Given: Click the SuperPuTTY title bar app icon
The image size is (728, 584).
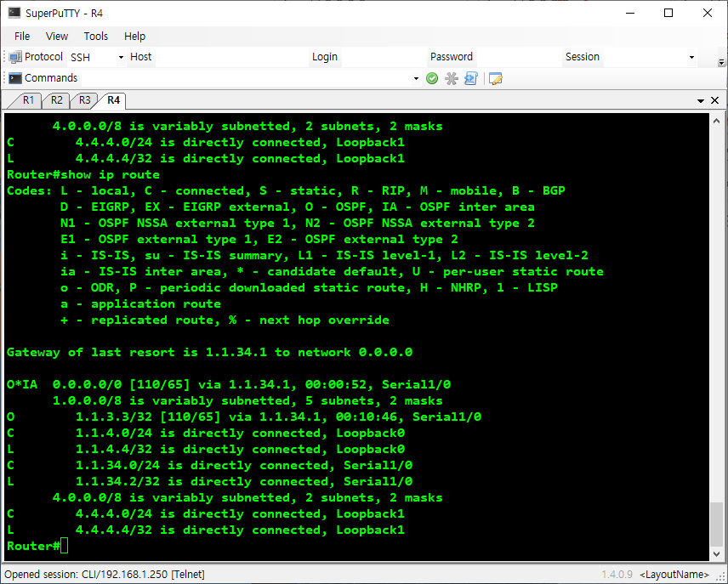Looking at the screenshot, I should coord(14,13).
